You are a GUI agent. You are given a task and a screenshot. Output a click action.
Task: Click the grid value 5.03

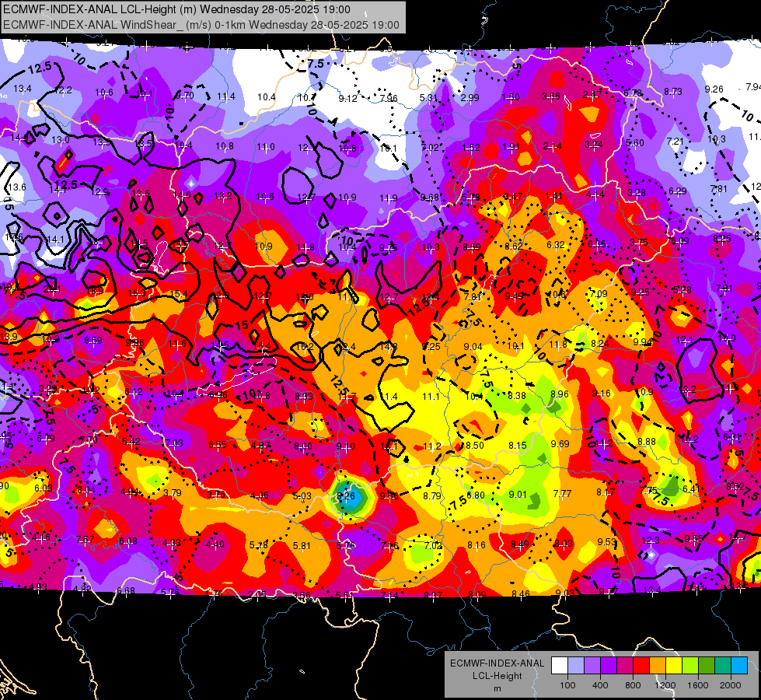[302, 496]
